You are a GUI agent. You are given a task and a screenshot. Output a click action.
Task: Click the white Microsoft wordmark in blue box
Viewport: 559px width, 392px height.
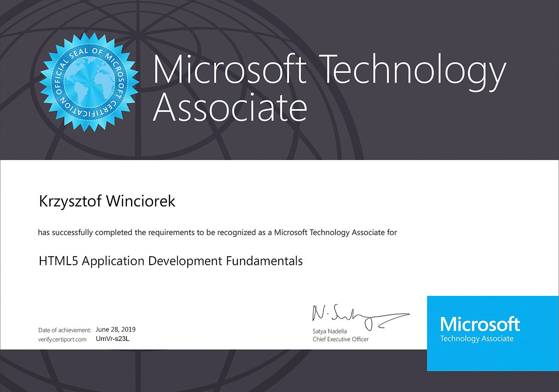(x=480, y=324)
